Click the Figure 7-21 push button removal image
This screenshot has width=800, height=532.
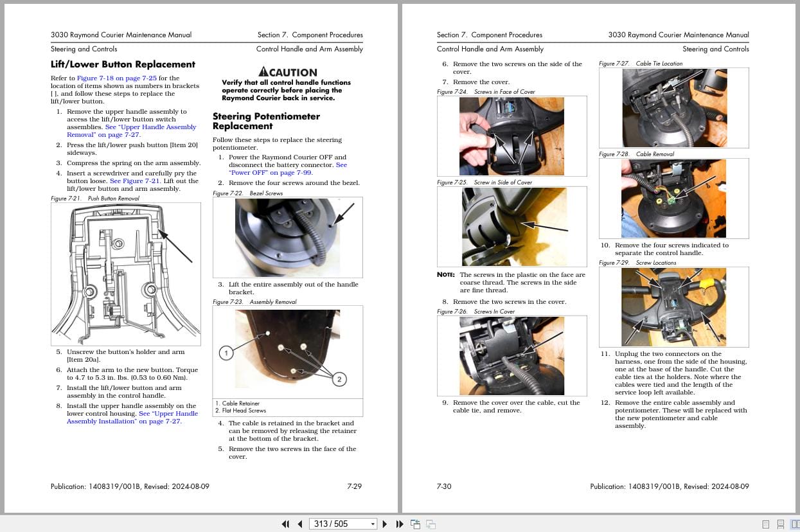click(126, 273)
